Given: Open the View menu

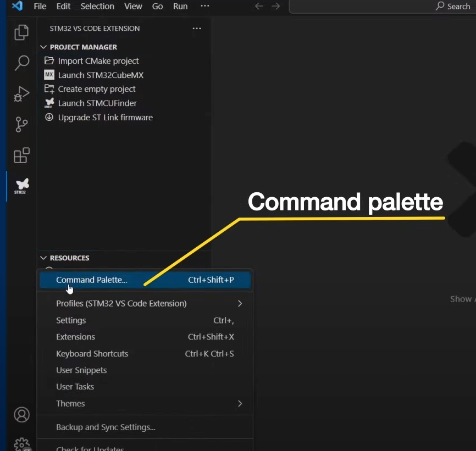Looking at the screenshot, I should pyautogui.click(x=133, y=6).
